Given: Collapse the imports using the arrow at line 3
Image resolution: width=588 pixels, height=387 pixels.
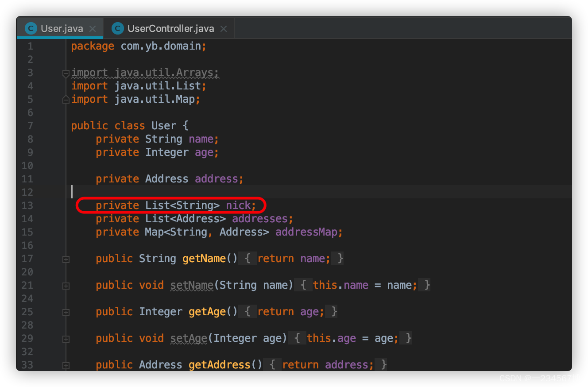Looking at the screenshot, I should (66, 73).
